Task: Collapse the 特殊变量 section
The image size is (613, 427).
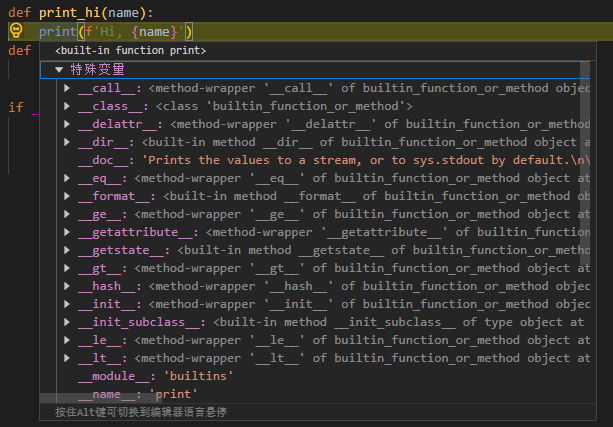Action: 59,70
